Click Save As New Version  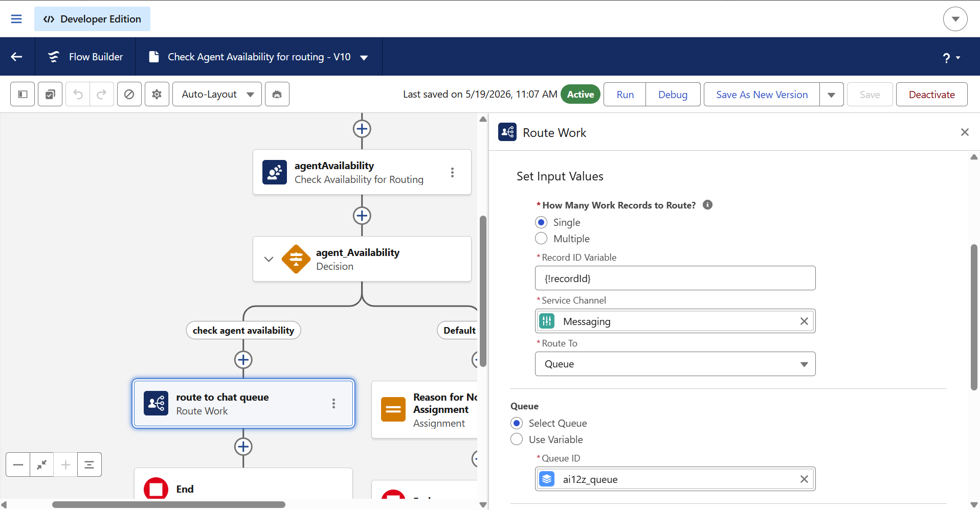click(x=762, y=95)
